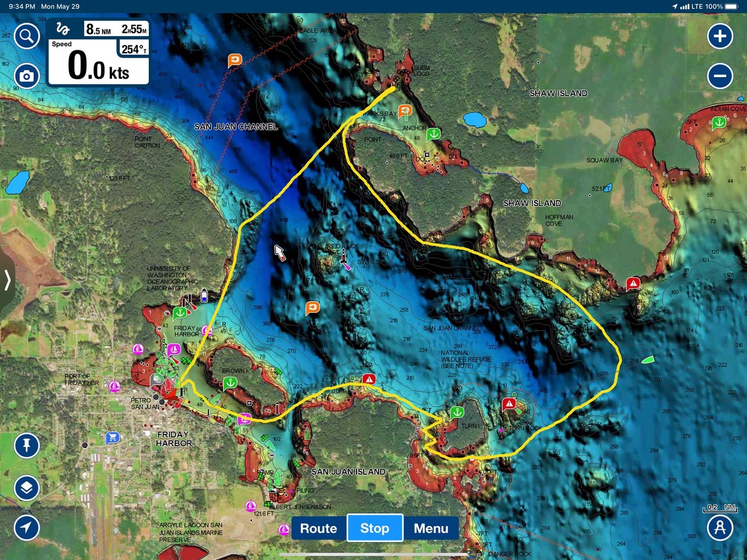The width and height of the screenshot is (747, 560).
Task: Tap red warning triangle west of Wildlife Refuge
Action: pyautogui.click(x=368, y=380)
